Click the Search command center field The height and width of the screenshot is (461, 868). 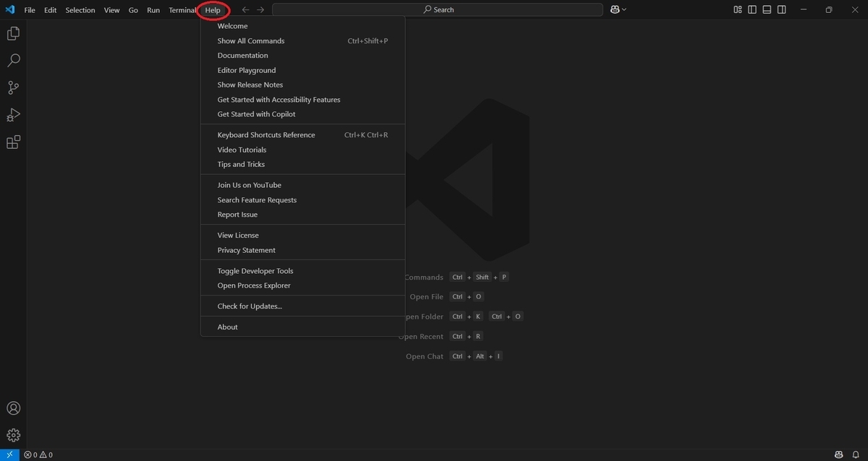[x=438, y=9]
